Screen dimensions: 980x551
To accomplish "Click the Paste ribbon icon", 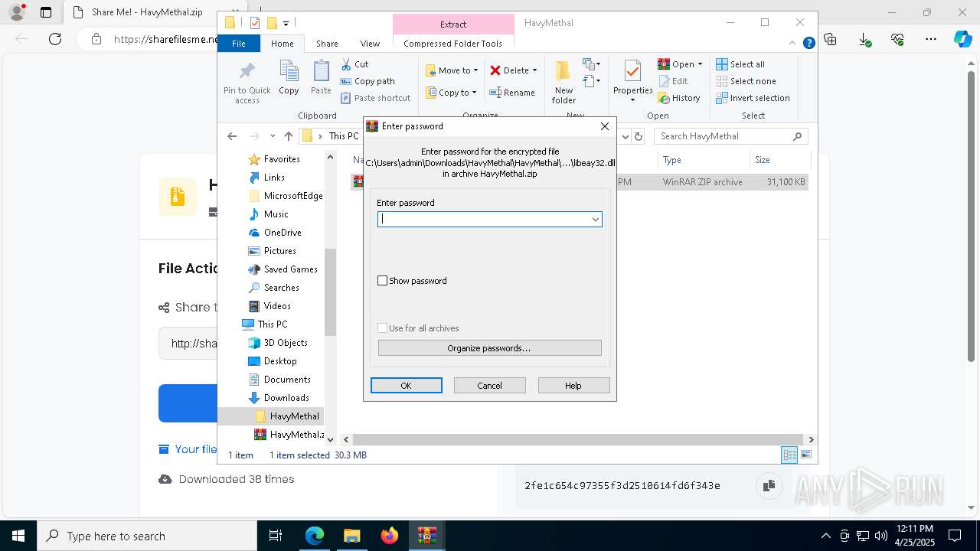I will click(x=321, y=71).
